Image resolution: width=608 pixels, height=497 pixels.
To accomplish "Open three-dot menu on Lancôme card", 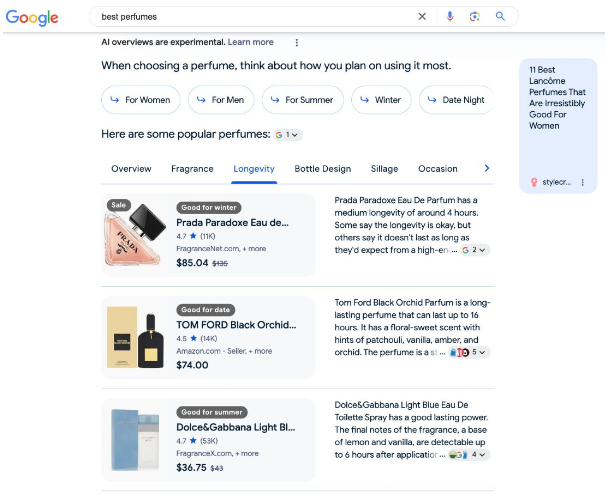I will coord(582,182).
